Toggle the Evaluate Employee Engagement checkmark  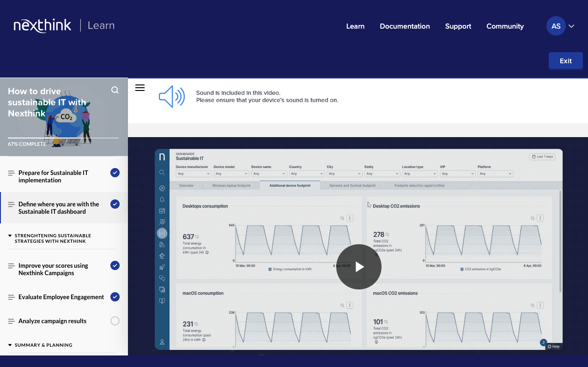pyautogui.click(x=115, y=297)
